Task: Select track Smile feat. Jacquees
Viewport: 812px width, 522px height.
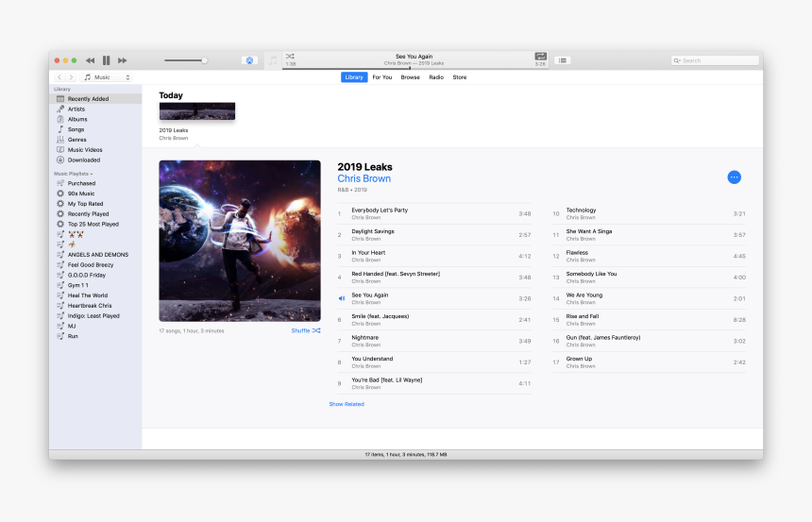Action: click(x=434, y=319)
